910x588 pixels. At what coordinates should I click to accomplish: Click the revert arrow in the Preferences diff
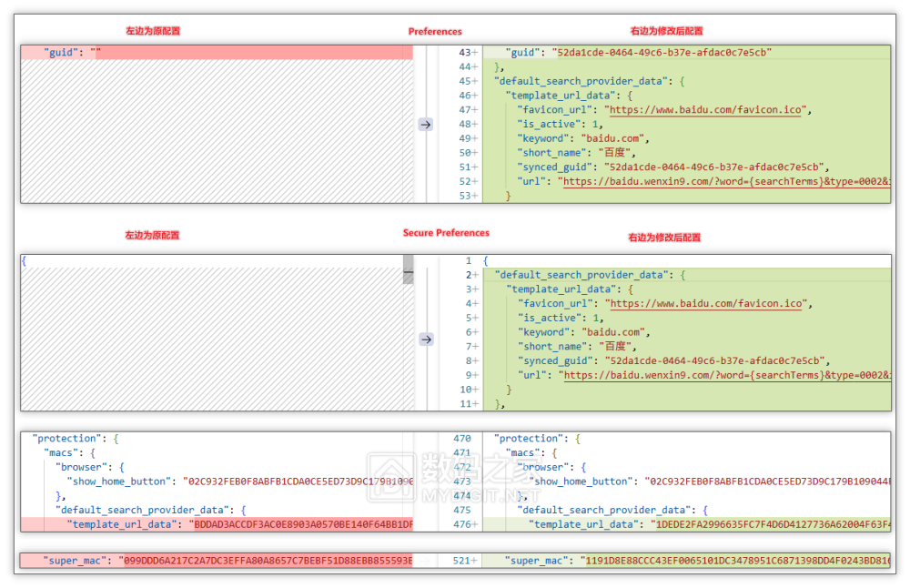[425, 124]
